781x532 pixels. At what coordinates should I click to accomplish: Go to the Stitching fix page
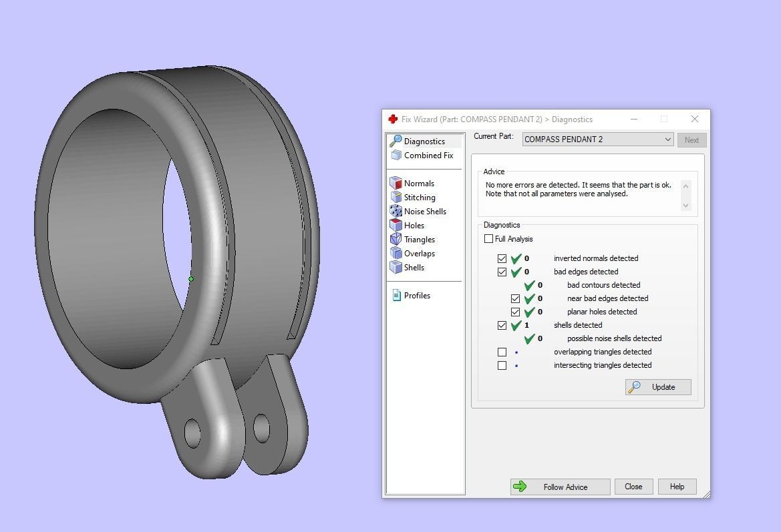(420, 198)
